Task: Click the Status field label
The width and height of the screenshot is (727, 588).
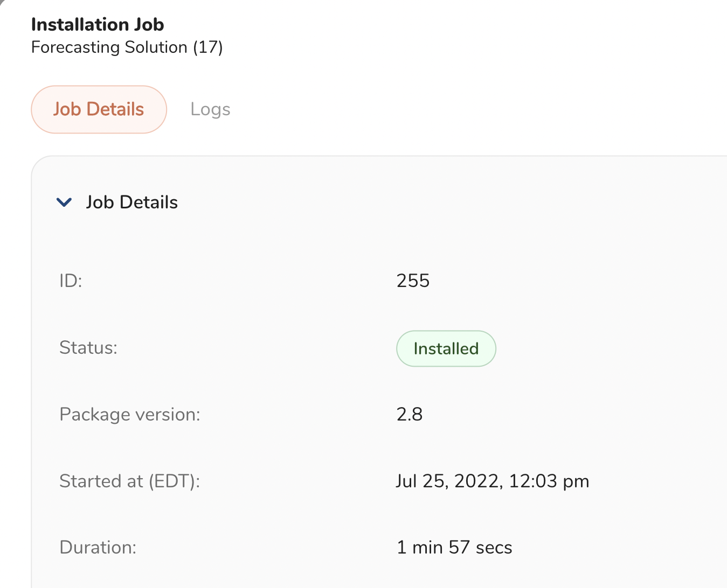Action: tap(88, 348)
